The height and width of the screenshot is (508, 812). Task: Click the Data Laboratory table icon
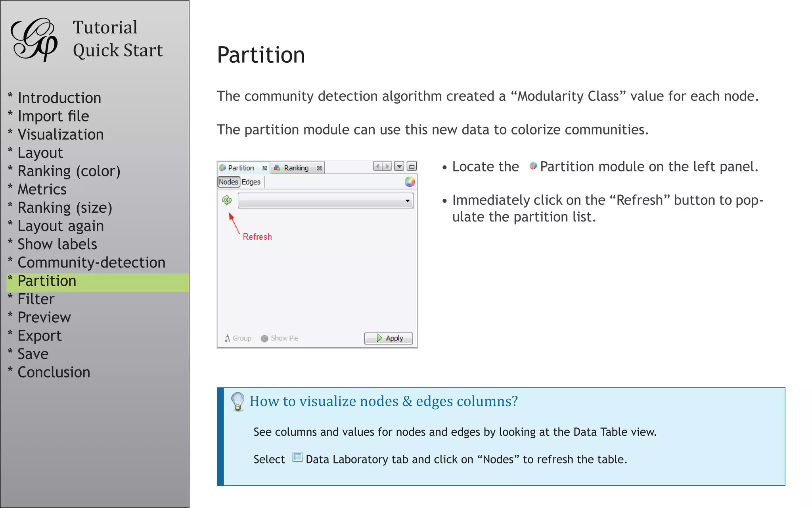click(x=297, y=457)
